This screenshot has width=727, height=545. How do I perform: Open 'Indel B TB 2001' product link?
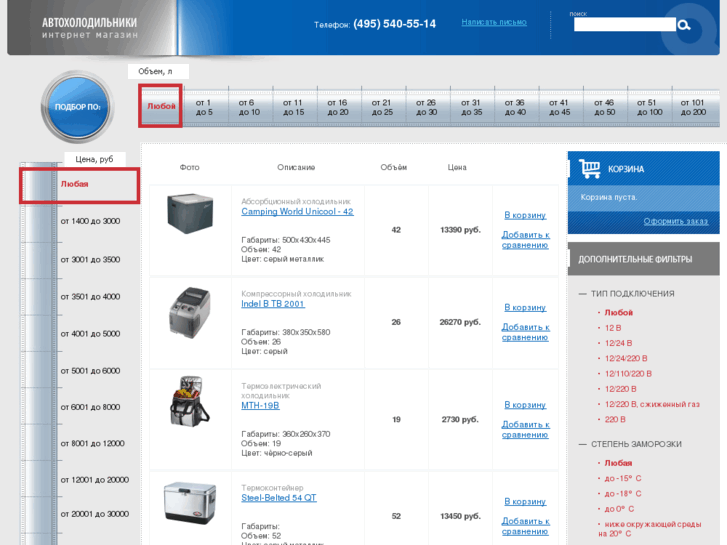(273, 304)
